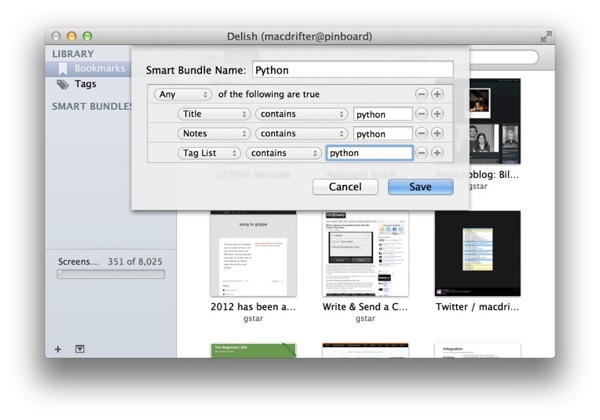This screenshot has width=600, height=420.
Task: Click the 'Write & Send a C...' title text
Action: click(x=365, y=307)
